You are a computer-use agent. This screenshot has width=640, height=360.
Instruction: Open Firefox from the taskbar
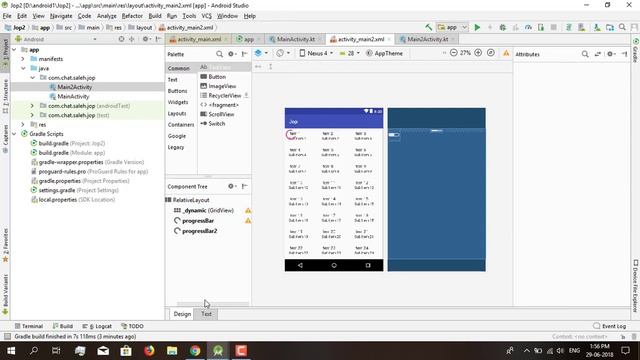149,351
